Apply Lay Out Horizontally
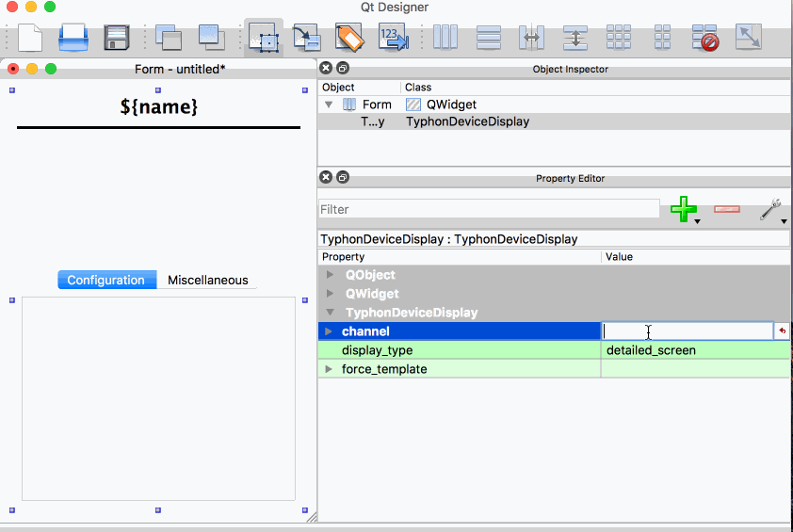The image size is (793, 532). click(x=445, y=38)
